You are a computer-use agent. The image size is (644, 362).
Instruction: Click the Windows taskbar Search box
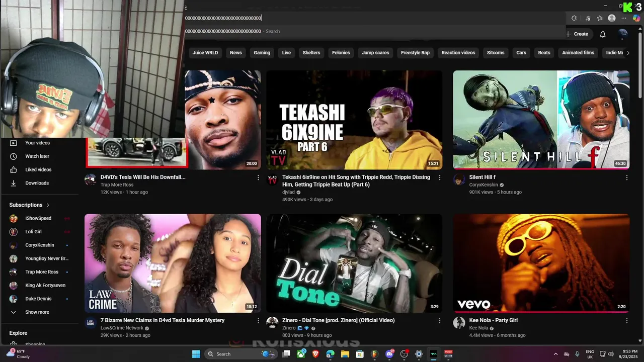click(x=240, y=354)
